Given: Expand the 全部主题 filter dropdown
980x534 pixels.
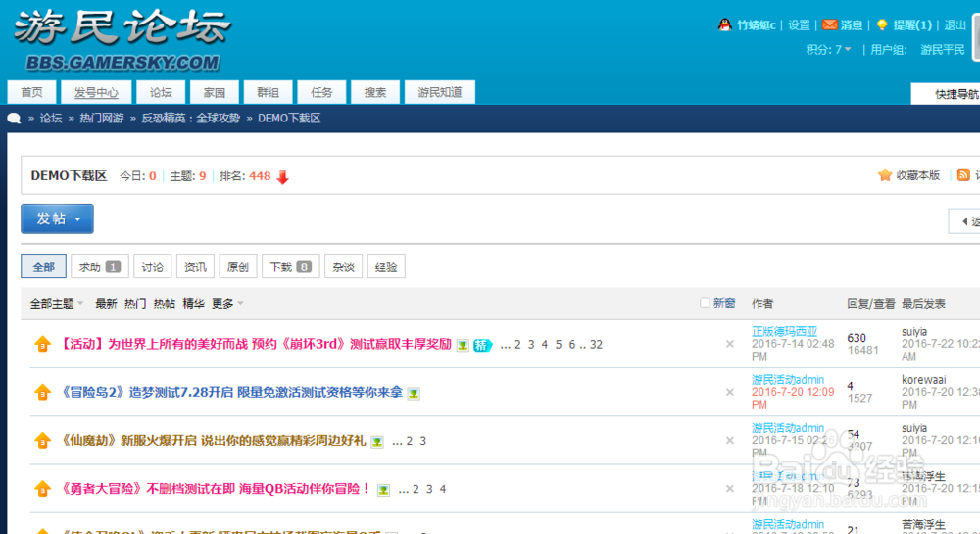Looking at the screenshot, I should point(56,304).
